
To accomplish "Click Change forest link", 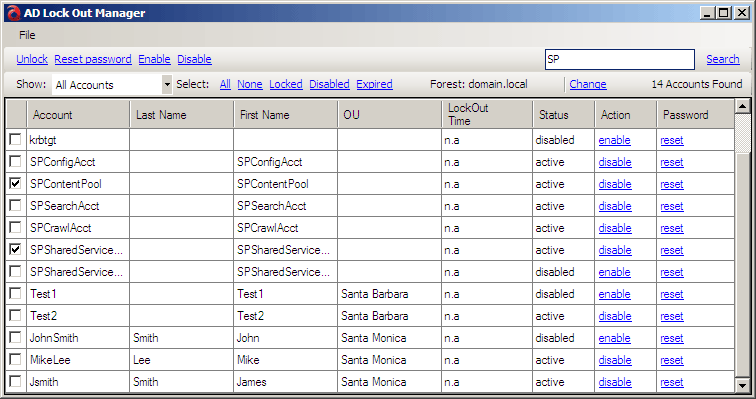I will click(x=588, y=84).
